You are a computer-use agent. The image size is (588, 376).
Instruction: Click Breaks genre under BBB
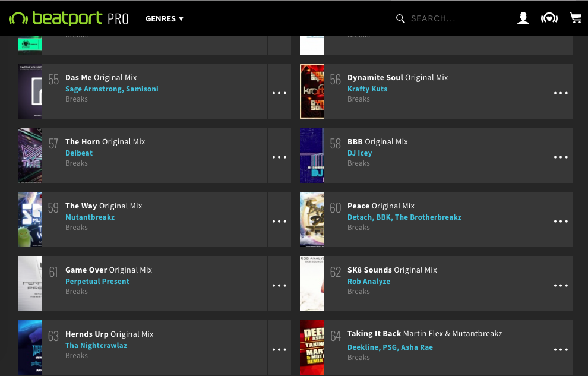[359, 163]
